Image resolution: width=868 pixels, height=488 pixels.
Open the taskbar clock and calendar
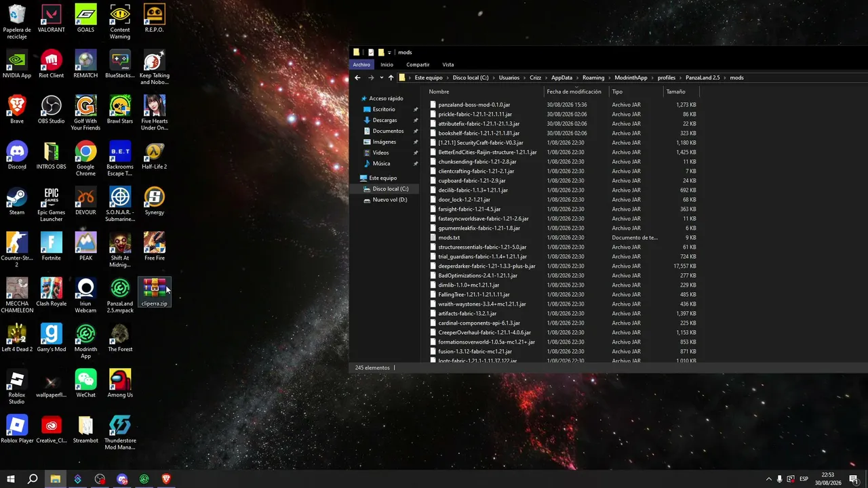click(828, 479)
